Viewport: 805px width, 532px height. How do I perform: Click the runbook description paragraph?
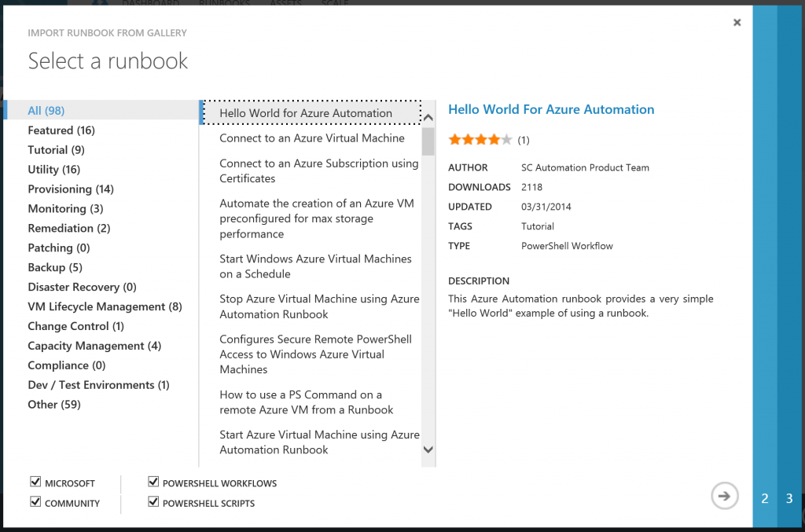(581, 306)
